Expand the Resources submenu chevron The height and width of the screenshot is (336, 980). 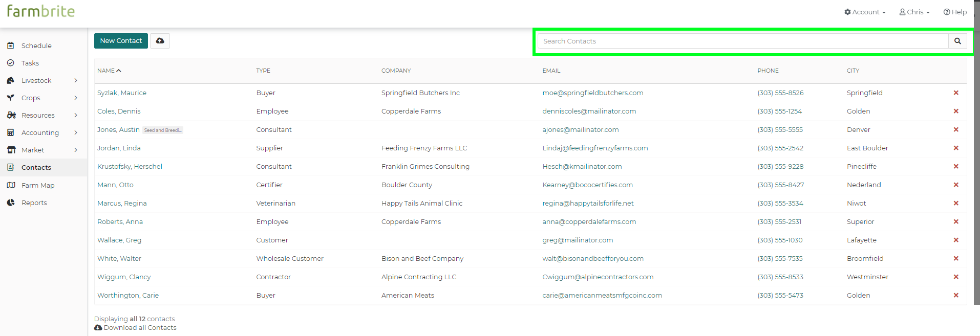[x=76, y=115]
